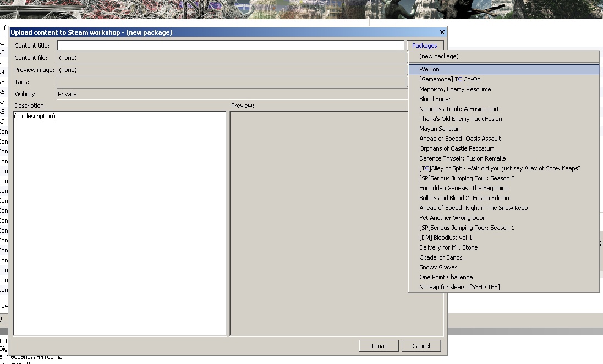
Task: Select [SP]Serious Jumping Tour: Season 1
Action: 504,228
